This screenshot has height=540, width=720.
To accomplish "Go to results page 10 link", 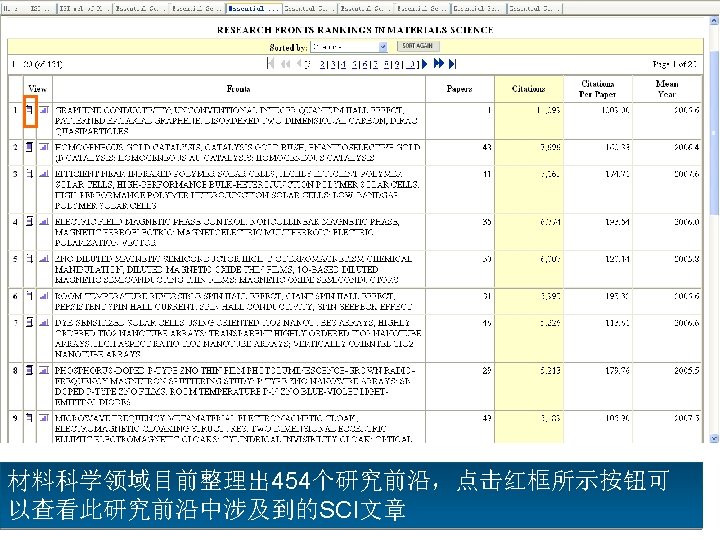I will coord(413,64).
